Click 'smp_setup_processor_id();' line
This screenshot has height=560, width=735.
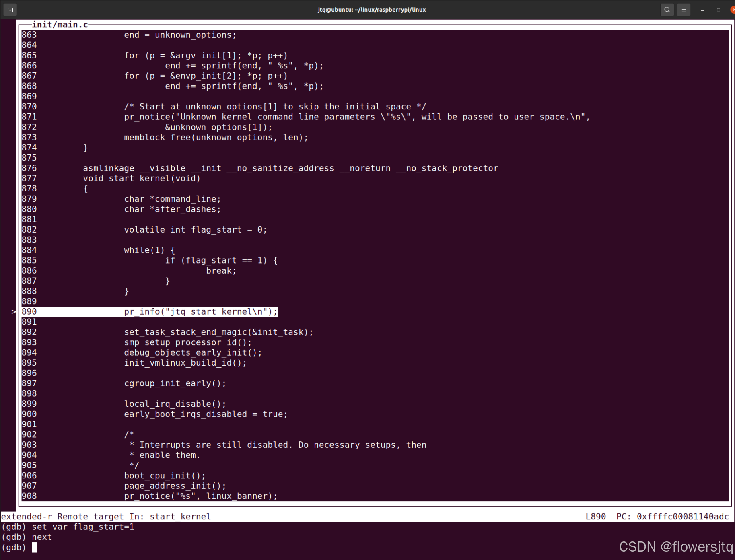point(188,342)
